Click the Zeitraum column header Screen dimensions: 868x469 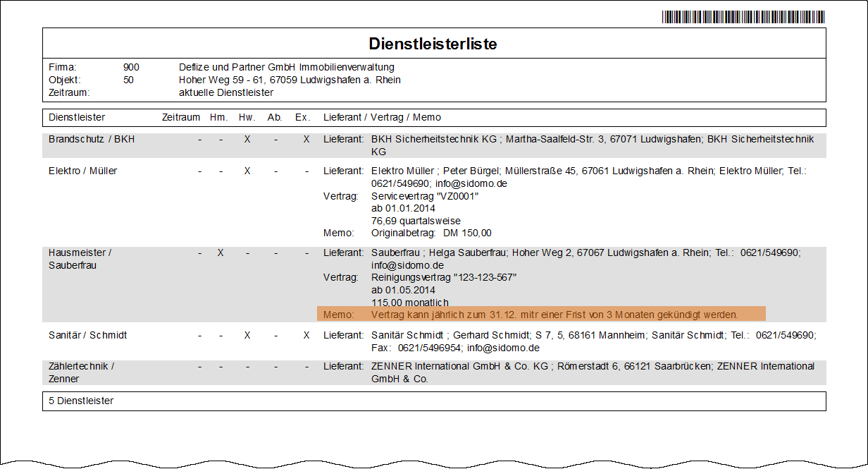181,117
